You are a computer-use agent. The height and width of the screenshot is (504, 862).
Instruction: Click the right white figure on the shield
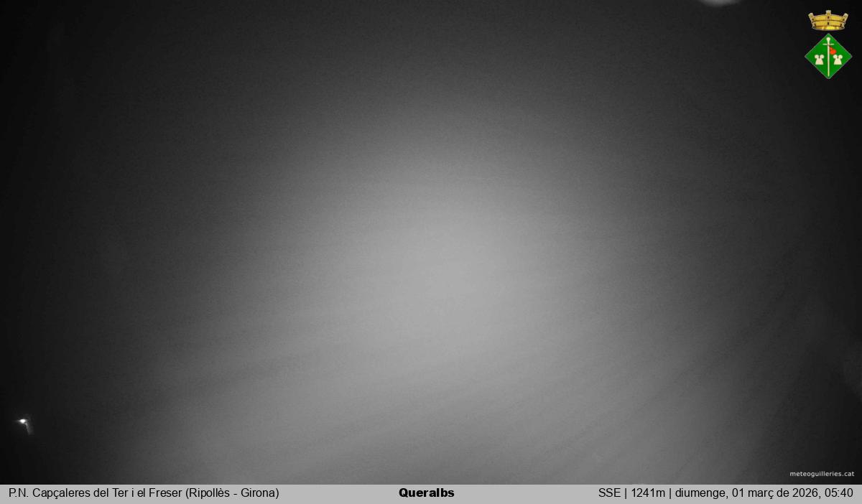(837, 60)
